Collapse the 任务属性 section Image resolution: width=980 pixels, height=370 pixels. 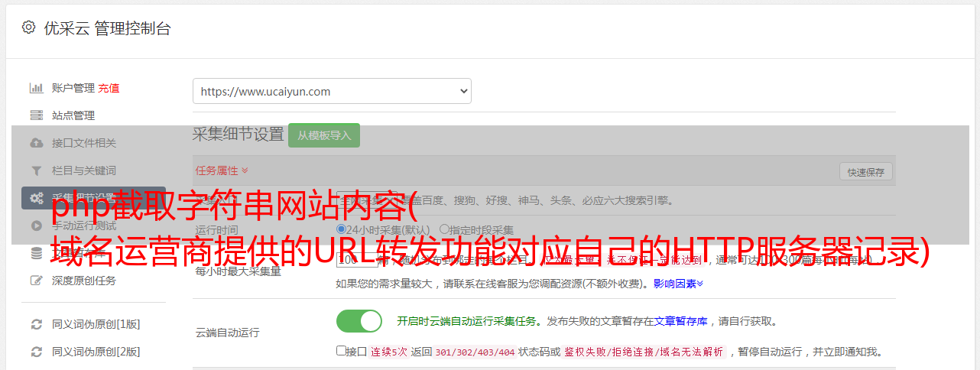click(222, 170)
